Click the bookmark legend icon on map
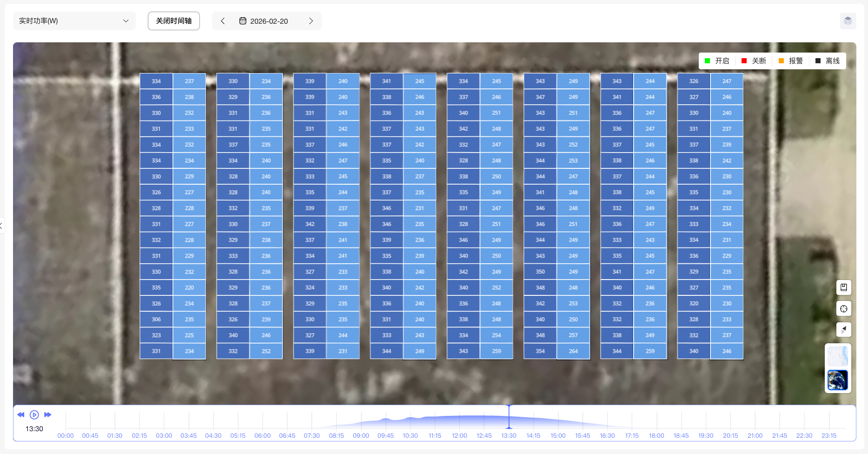868x454 pixels. pos(843,287)
